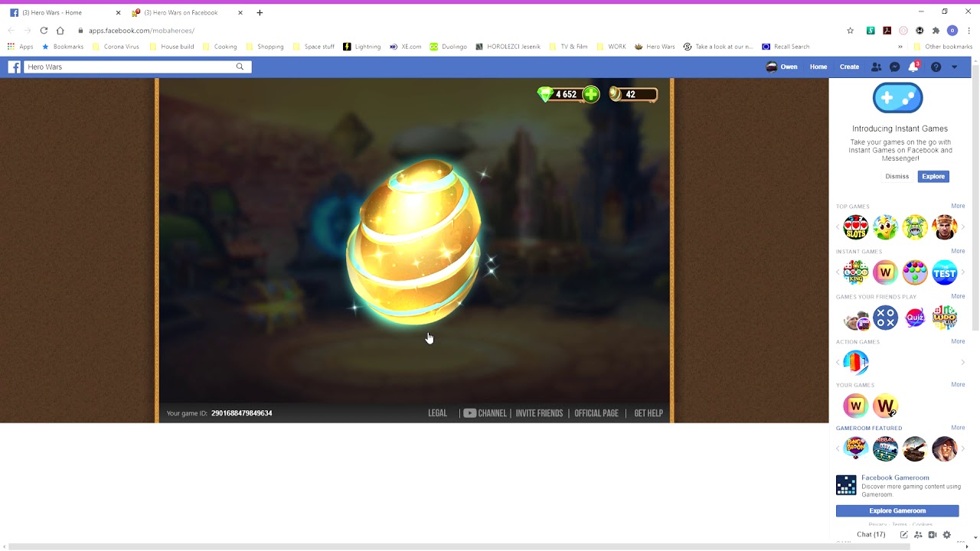
Task: Bookmark this page with the star icon
Action: [850, 31]
